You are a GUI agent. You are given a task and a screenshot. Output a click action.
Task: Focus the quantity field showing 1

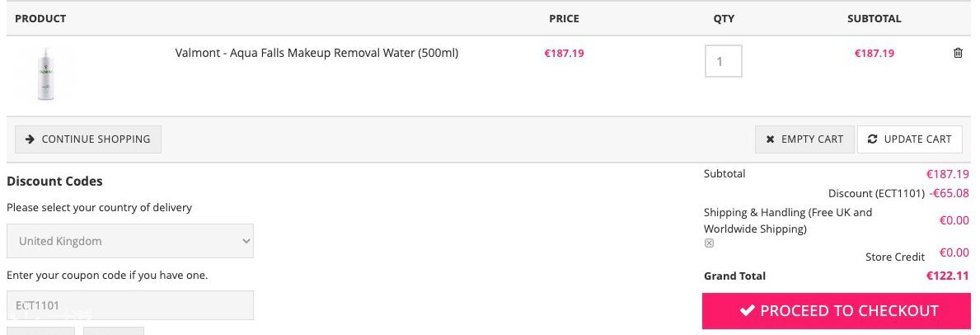(723, 61)
